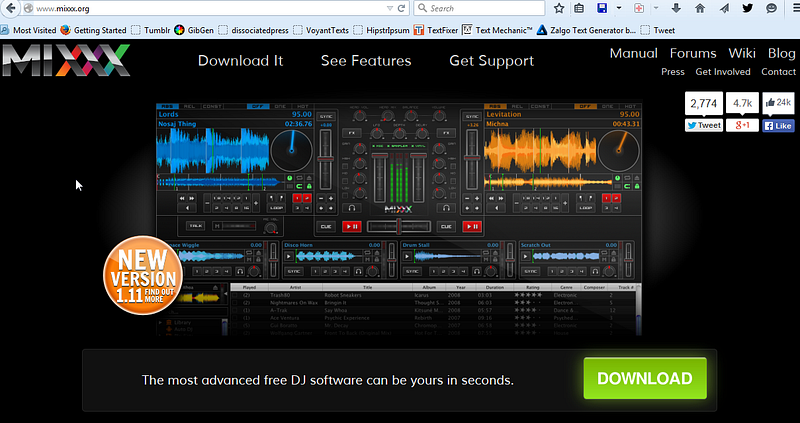The height and width of the screenshot is (423, 800).
Task: Click the magnifier icon in search box
Action: coord(422,8)
